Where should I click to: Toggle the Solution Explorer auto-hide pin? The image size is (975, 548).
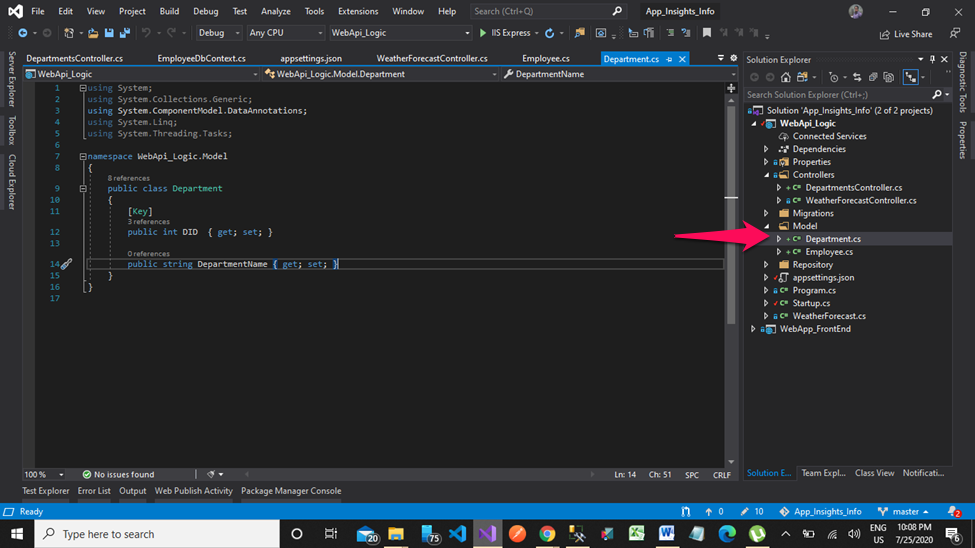[x=932, y=60]
